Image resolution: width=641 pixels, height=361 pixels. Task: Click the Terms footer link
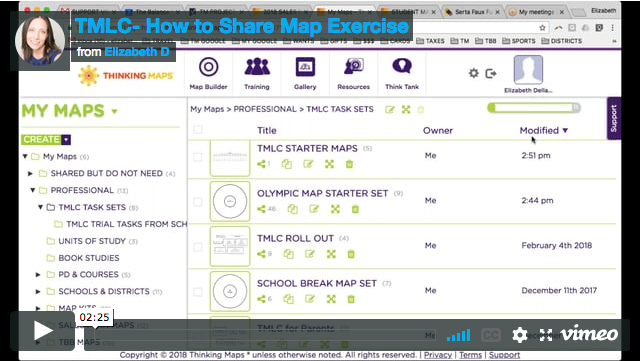(x=470, y=355)
